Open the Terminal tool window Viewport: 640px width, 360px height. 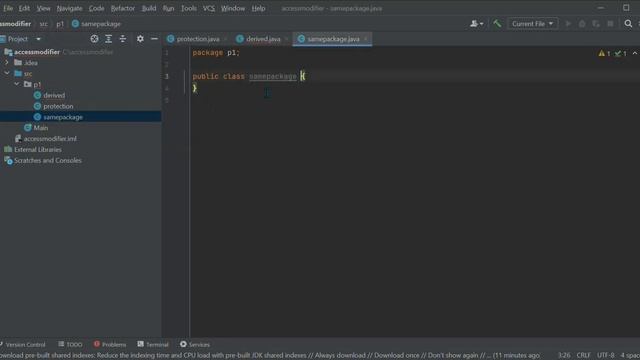[153, 344]
